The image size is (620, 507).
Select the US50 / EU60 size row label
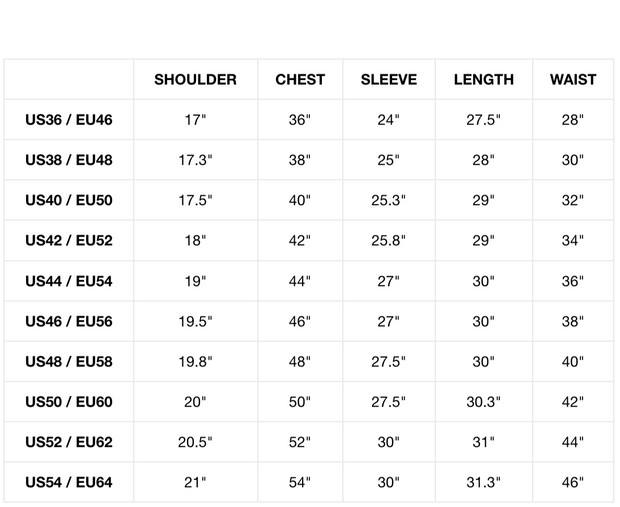tap(69, 402)
